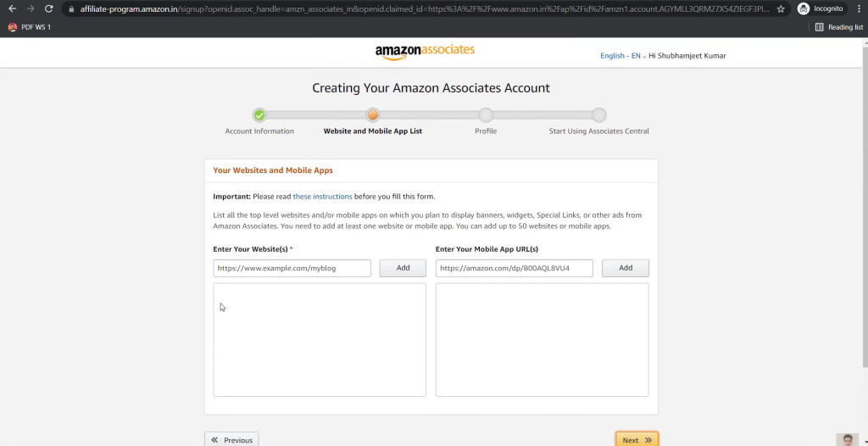Click the Amazon Associates logo

coord(425,52)
